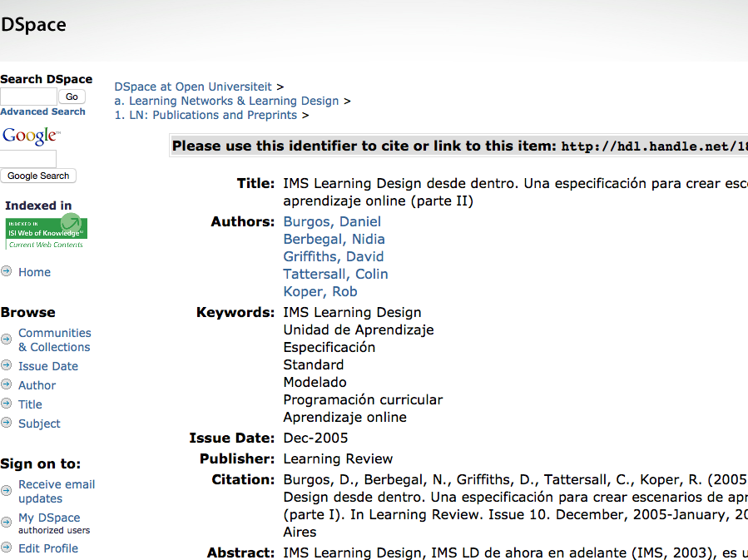Screen dimensions: 748x560
Task: Focus the Google search text field
Action: pyautogui.click(x=28, y=158)
